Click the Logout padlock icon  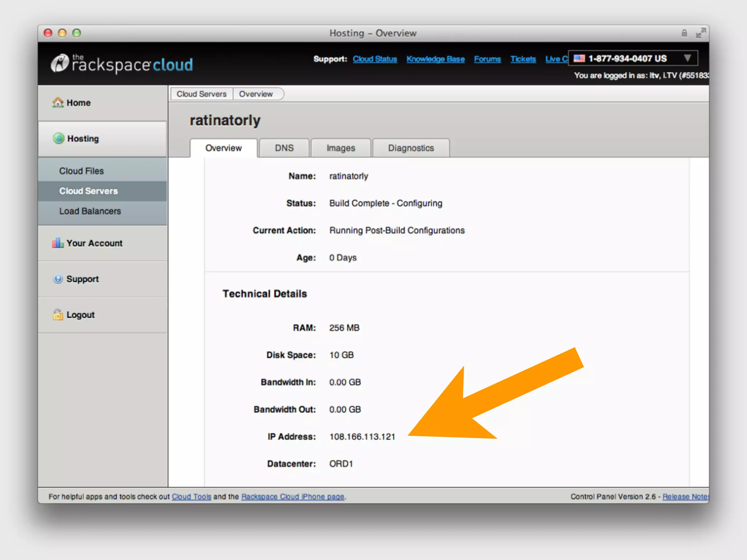point(58,314)
